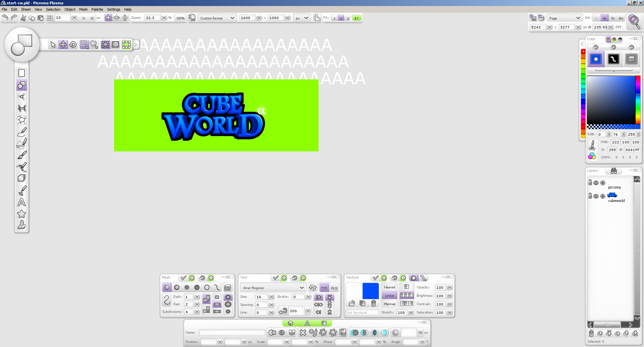Viewport: 644px width, 347px height.
Task: Click the vertical hue slider bar
Action: tap(638, 100)
